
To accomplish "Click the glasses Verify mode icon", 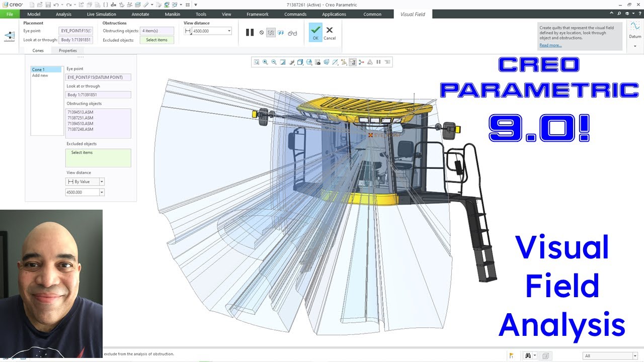I will [x=292, y=33].
